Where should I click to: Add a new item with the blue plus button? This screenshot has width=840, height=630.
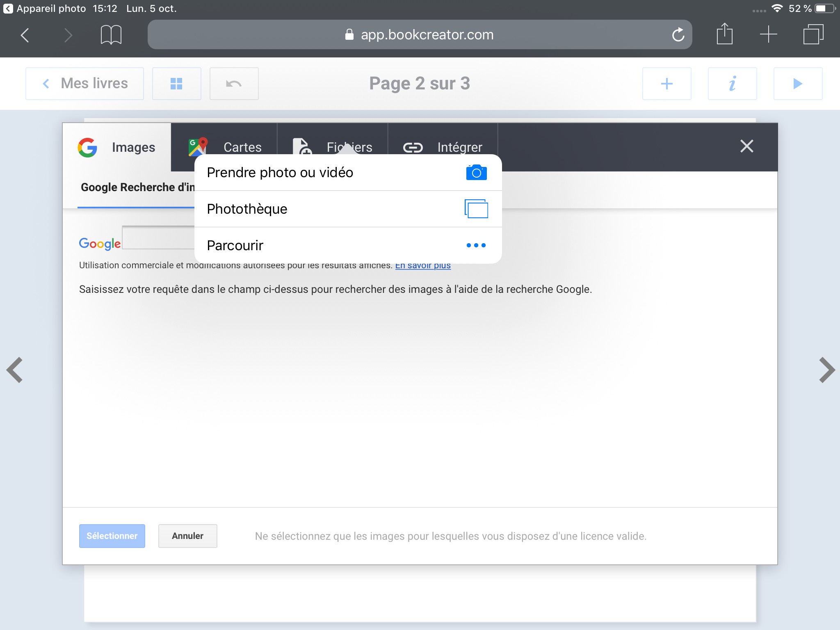click(x=667, y=84)
